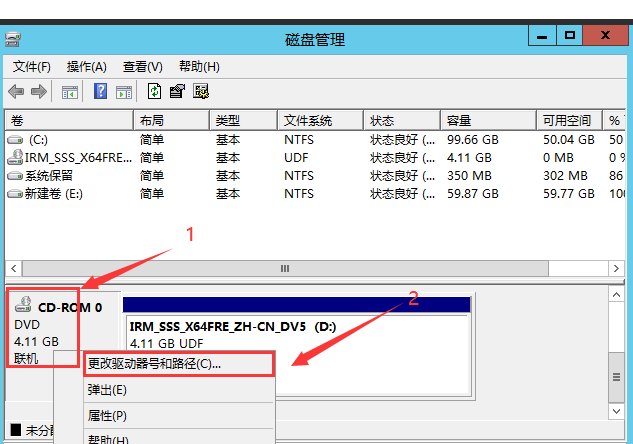Click the Forward arrow toolbar icon
The width and height of the screenshot is (633, 444).
(x=39, y=92)
